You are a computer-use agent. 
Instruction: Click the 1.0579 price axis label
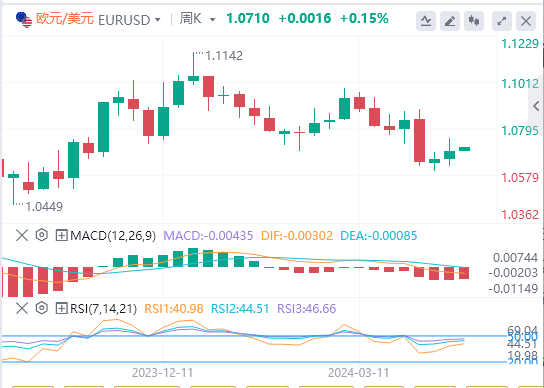[x=520, y=178]
